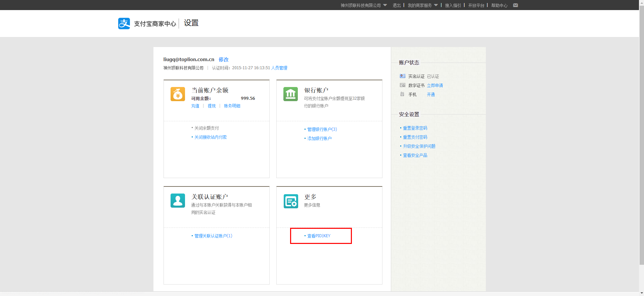Click 添加银行账户 link
The width and height of the screenshot is (644, 296).
[x=319, y=138]
